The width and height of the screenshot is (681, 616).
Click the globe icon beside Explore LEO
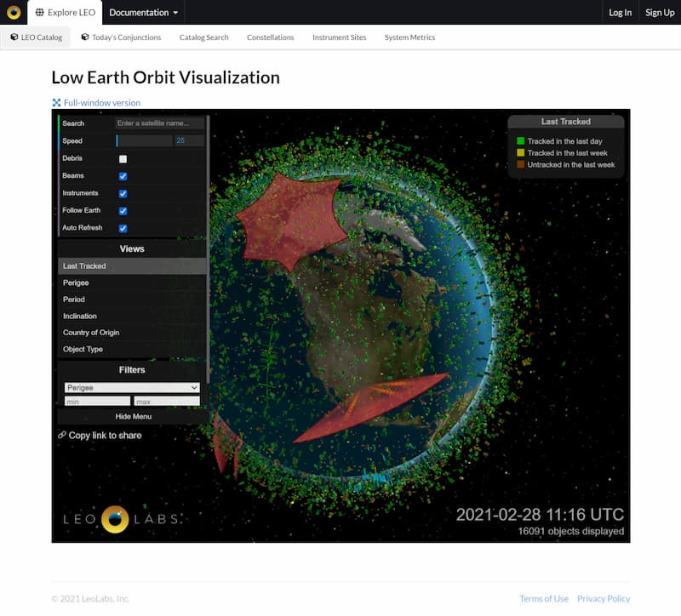pos(39,12)
